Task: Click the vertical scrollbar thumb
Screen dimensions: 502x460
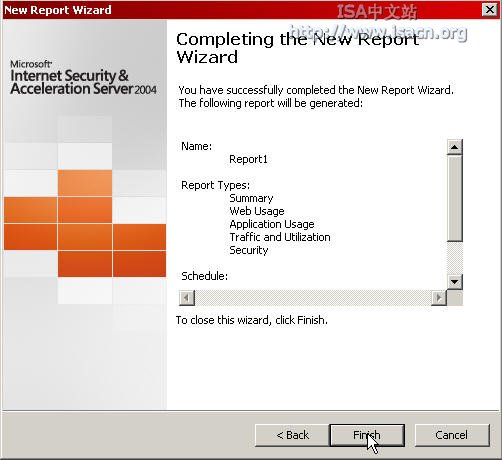Action: 455,198
